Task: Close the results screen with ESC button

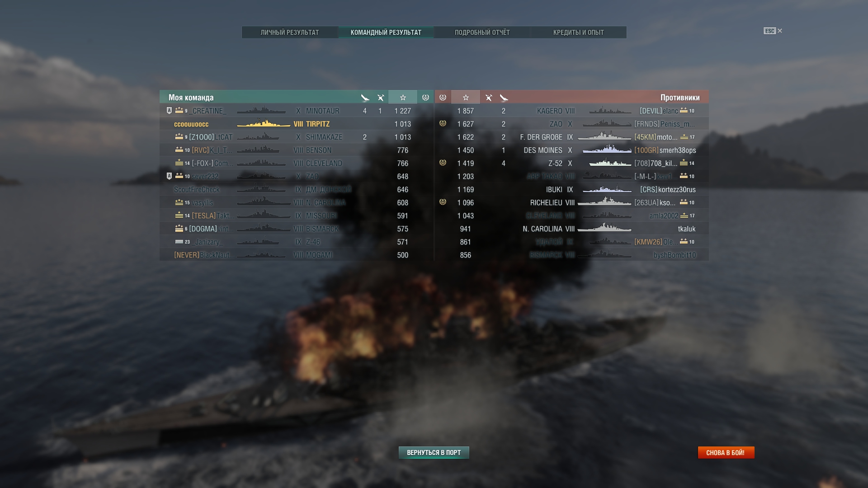Action: 773,31
